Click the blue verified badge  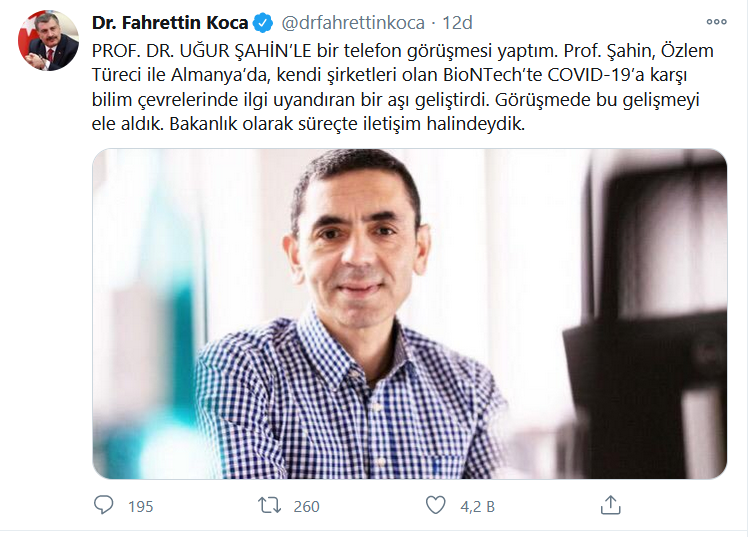pyautogui.click(x=263, y=23)
